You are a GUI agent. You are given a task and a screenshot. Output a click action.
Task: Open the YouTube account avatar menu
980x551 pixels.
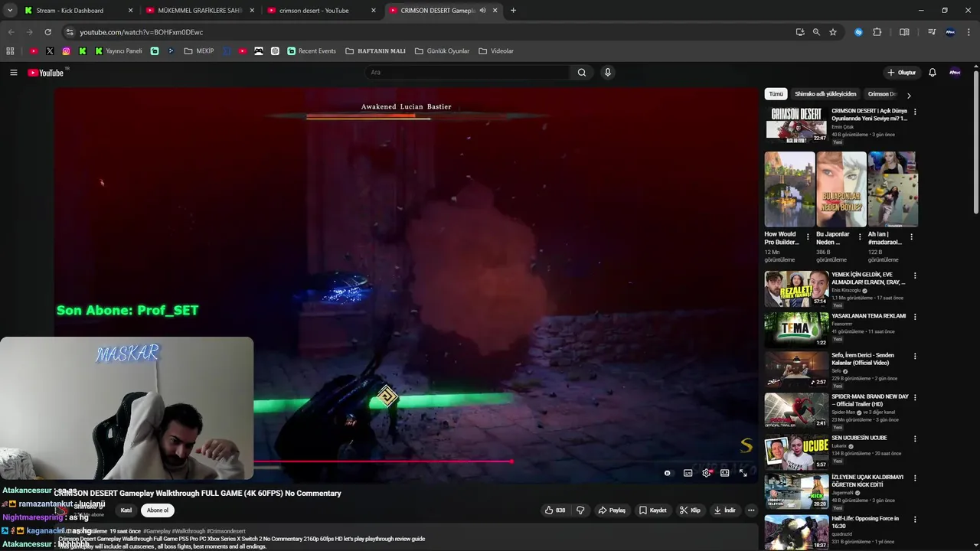pyautogui.click(x=955, y=73)
